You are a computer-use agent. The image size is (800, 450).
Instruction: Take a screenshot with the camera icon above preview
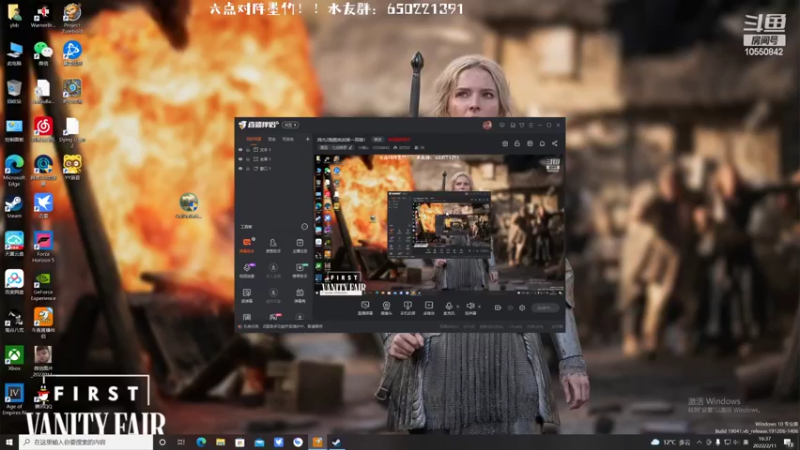(505, 144)
